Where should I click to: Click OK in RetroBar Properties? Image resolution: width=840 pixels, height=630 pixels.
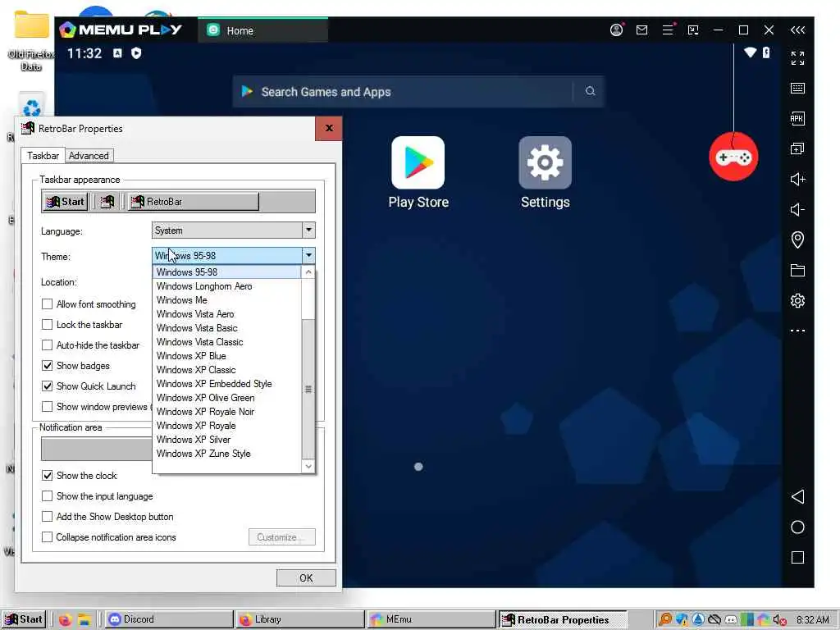(306, 578)
